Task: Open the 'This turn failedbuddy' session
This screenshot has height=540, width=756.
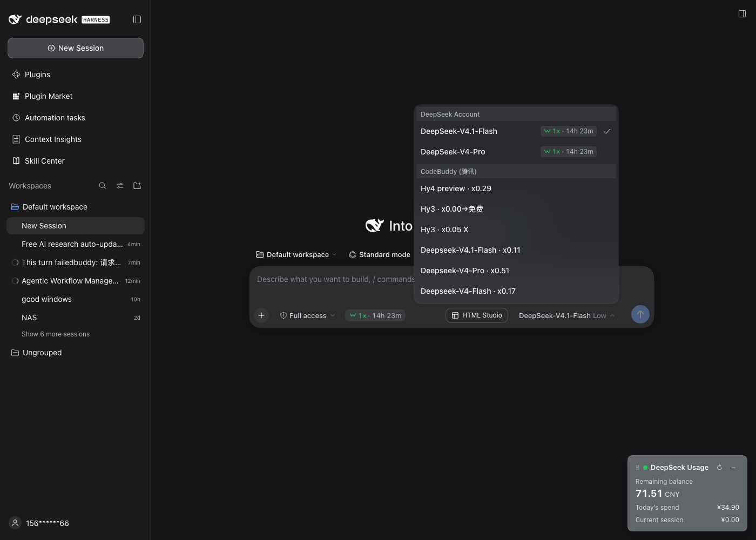Action: [76, 262]
